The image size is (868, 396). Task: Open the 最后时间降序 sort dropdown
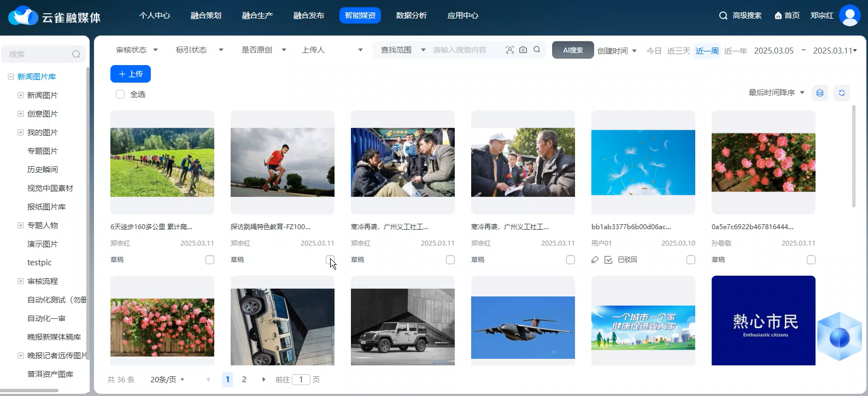(x=776, y=92)
